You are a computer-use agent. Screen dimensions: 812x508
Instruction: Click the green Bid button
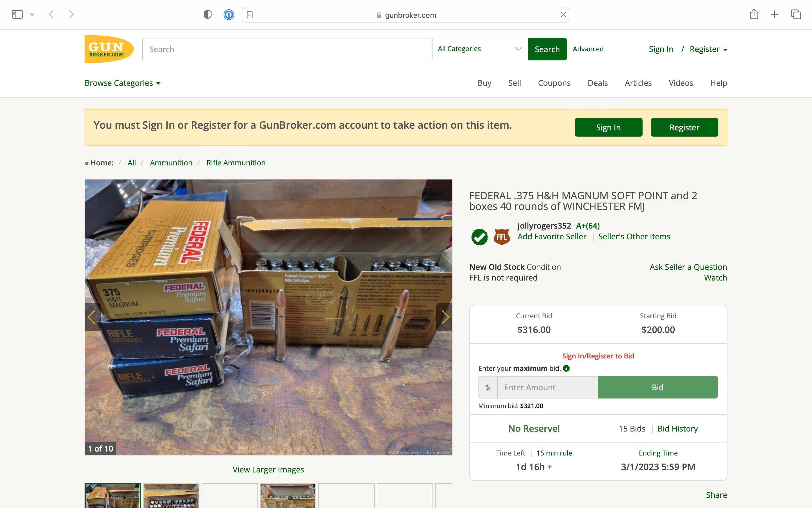pyautogui.click(x=657, y=387)
